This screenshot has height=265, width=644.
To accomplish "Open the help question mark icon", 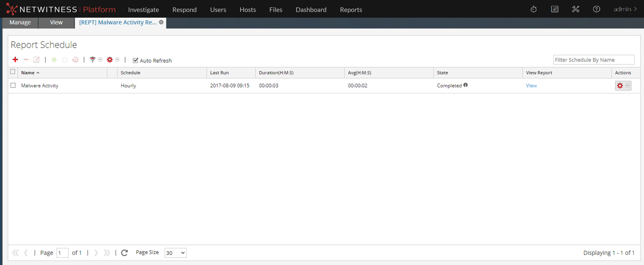I will (596, 10).
